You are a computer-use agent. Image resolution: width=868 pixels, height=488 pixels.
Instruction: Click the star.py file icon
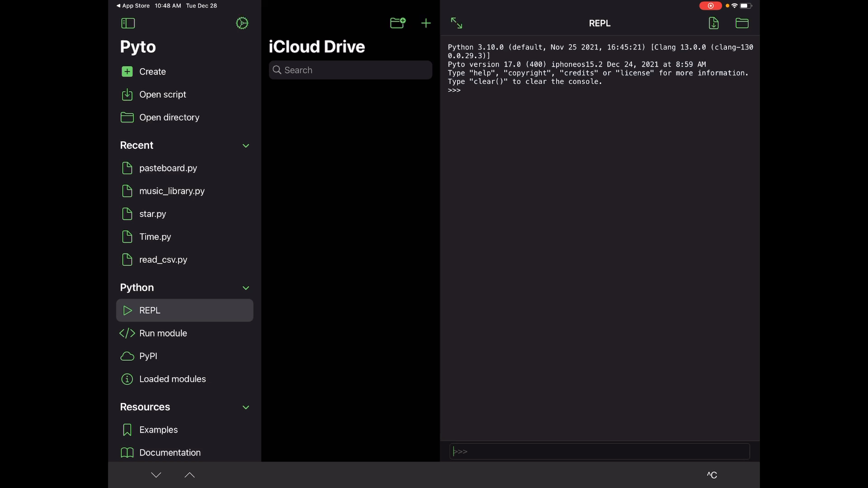pyautogui.click(x=127, y=214)
